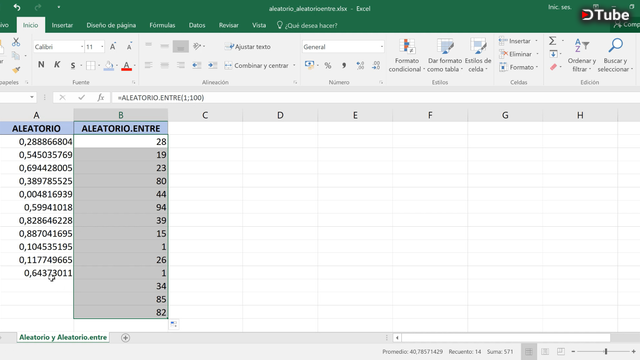
Task: Click the fx insert function icon
Action: coord(100,98)
